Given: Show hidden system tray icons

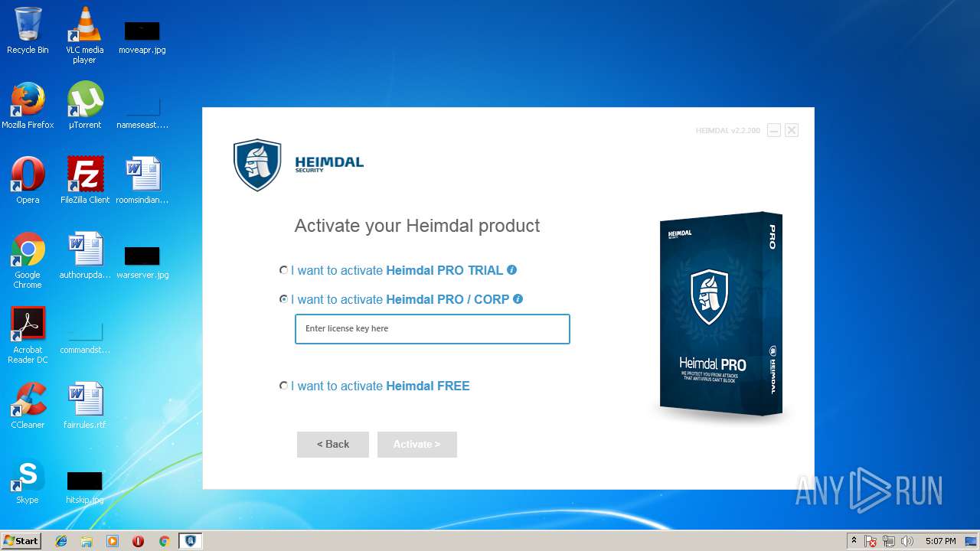Looking at the screenshot, I should [854, 540].
